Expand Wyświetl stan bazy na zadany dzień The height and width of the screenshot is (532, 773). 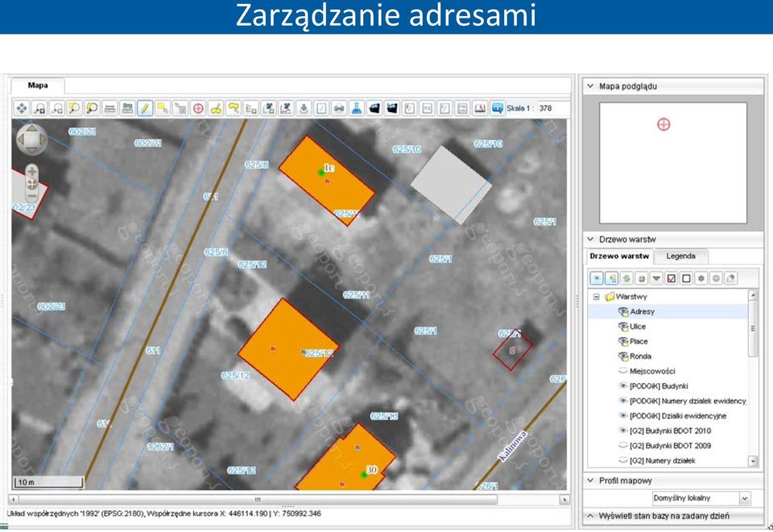pyautogui.click(x=590, y=516)
